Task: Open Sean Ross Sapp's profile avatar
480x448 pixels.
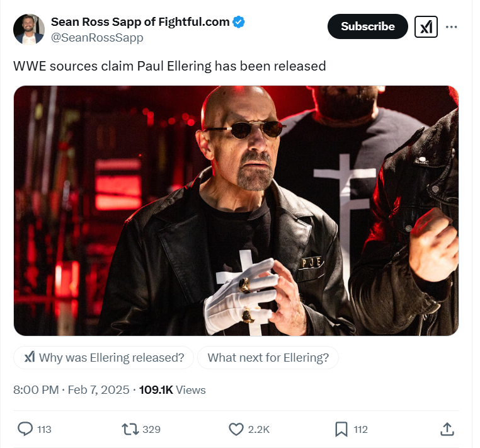Action: [x=29, y=29]
